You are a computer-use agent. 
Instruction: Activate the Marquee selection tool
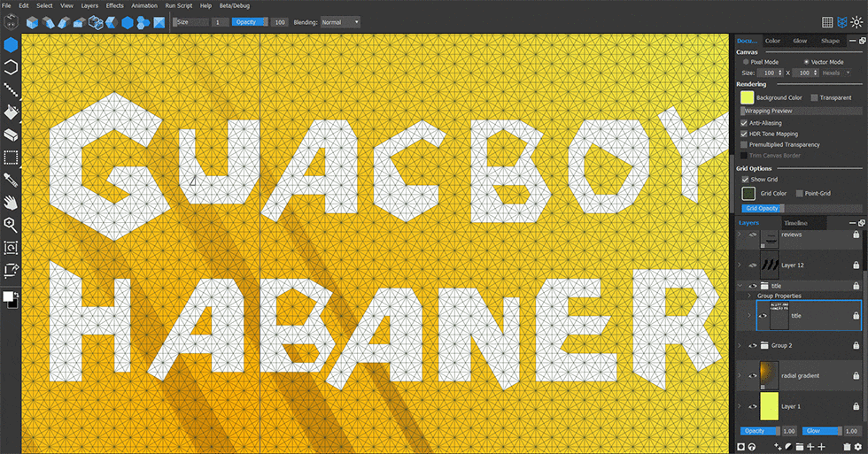click(11, 158)
